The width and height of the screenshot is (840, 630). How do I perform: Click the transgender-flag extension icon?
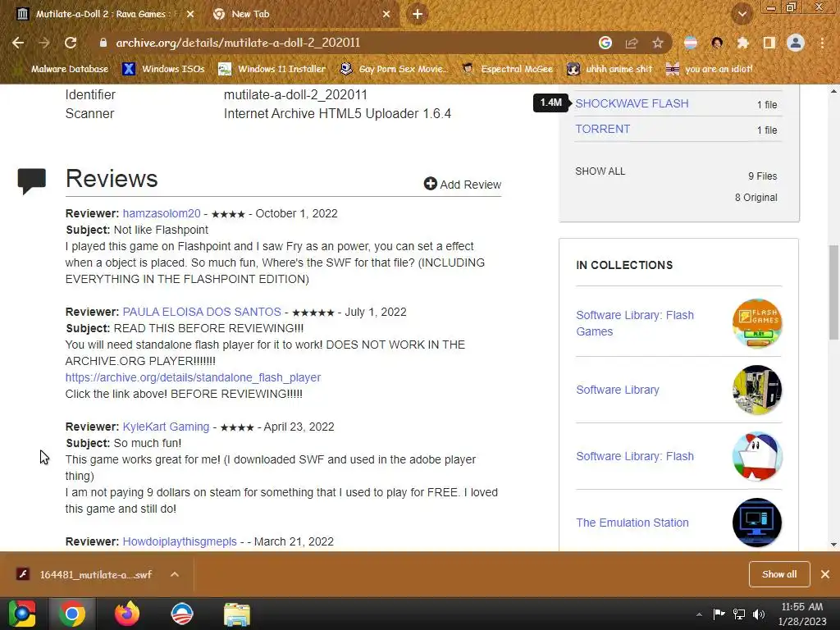pos(691,43)
